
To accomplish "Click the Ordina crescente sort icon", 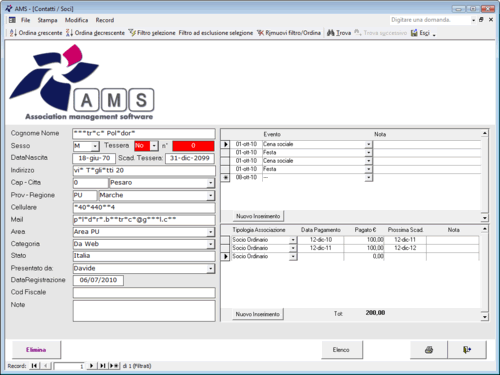I will 13,33.
